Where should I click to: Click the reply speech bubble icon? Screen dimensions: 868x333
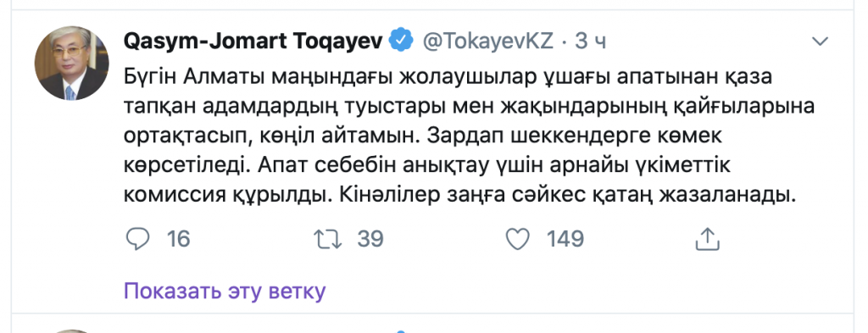[138, 239]
